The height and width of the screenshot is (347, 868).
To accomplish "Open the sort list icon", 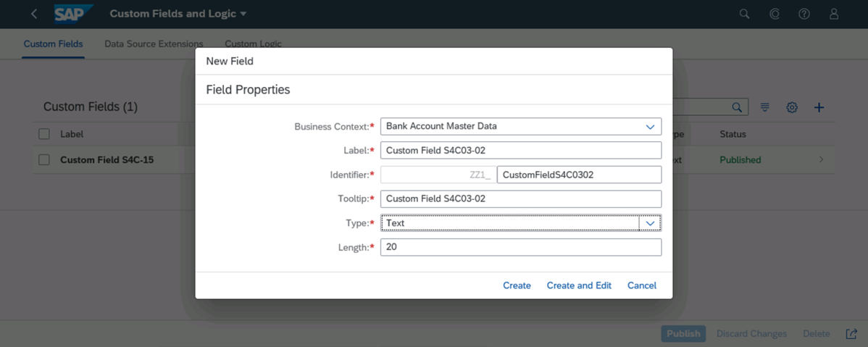I will pyautogui.click(x=764, y=107).
